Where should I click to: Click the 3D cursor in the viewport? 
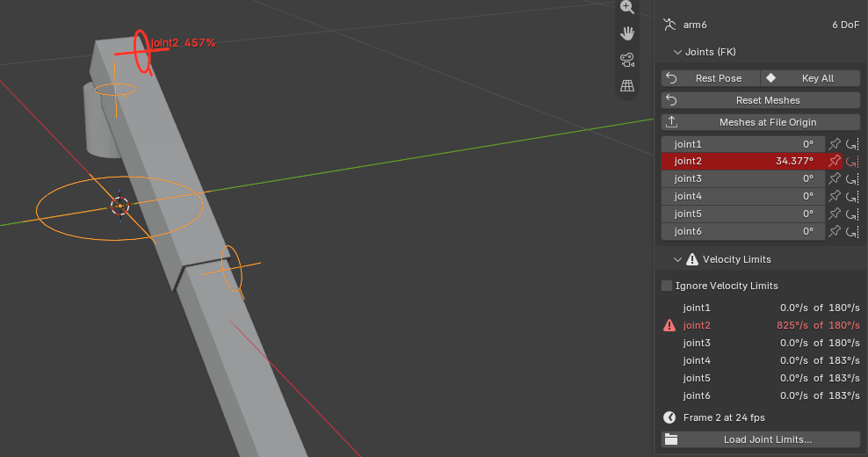120,206
